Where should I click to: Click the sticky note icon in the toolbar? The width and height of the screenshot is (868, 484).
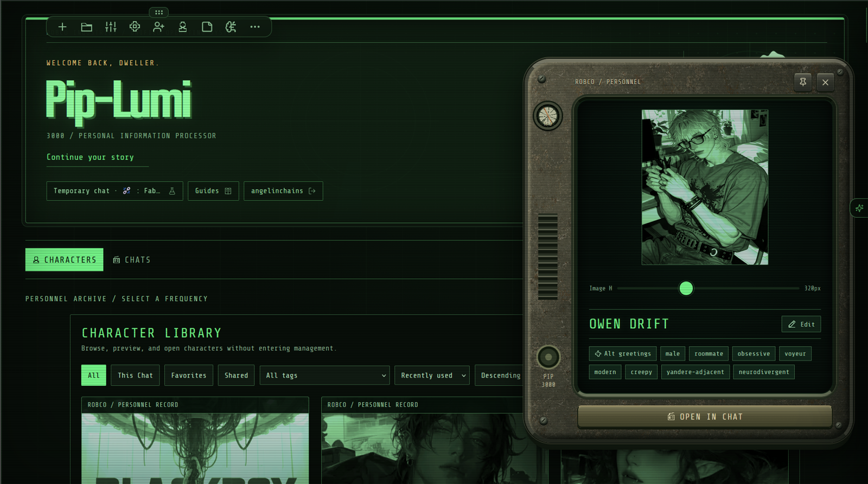tap(207, 27)
